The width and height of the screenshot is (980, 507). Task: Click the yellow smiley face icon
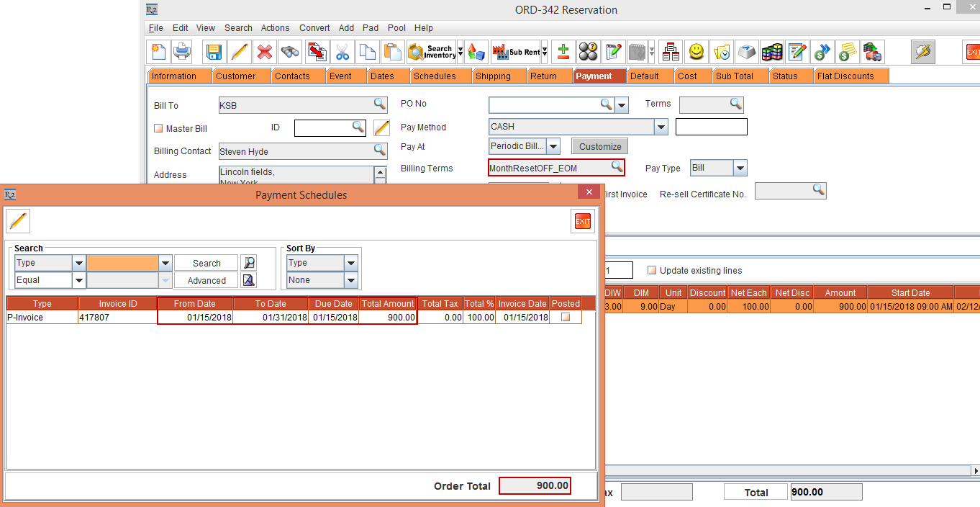(x=696, y=52)
